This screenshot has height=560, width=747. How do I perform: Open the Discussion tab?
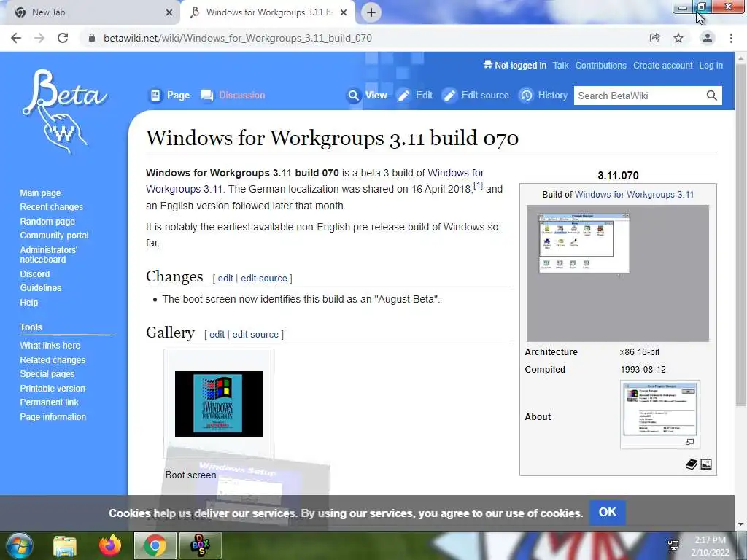coord(233,96)
